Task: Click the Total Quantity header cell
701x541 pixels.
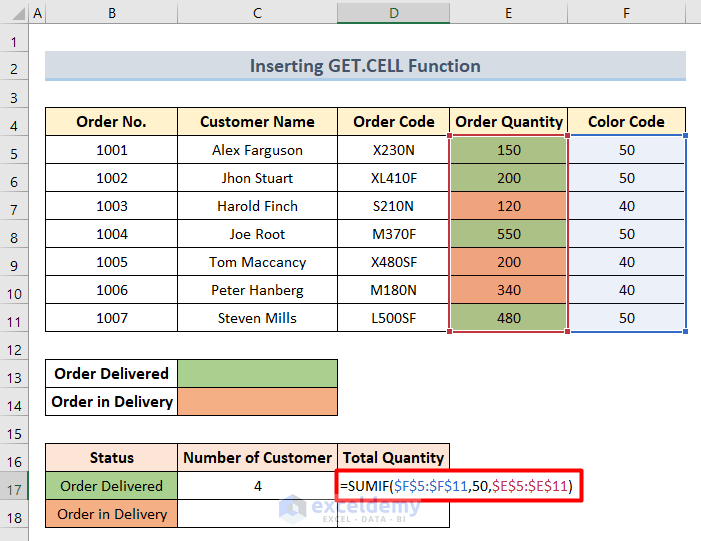Action: pos(393,458)
